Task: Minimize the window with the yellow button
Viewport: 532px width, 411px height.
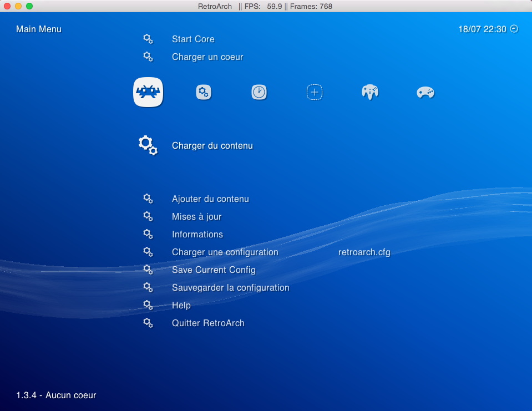Action: [18, 6]
